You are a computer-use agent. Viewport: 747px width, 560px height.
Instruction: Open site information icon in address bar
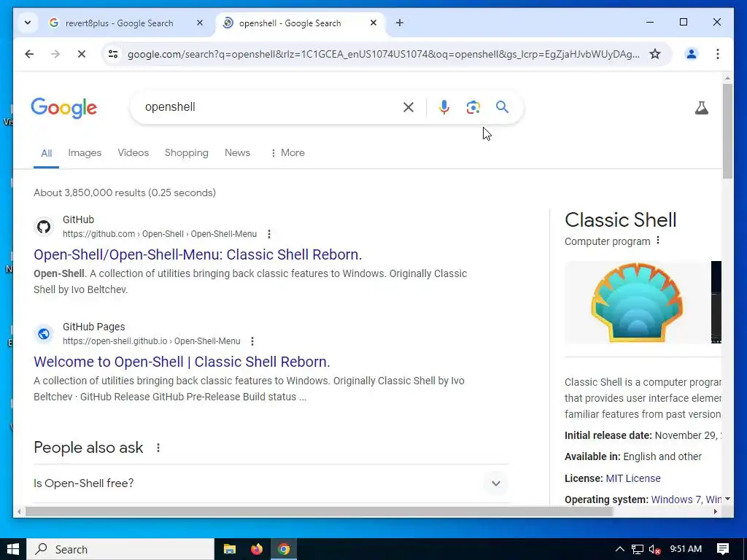tap(113, 54)
